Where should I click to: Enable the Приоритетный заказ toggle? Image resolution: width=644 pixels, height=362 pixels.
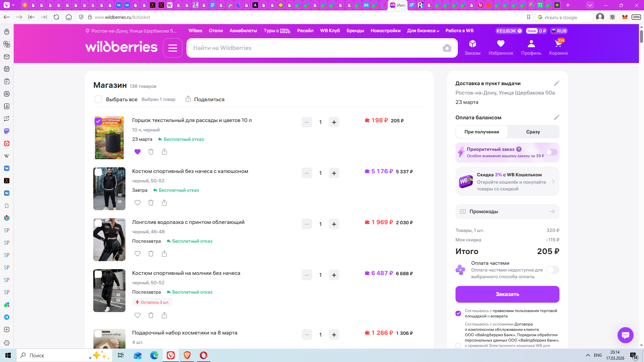(x=551, y=153)
